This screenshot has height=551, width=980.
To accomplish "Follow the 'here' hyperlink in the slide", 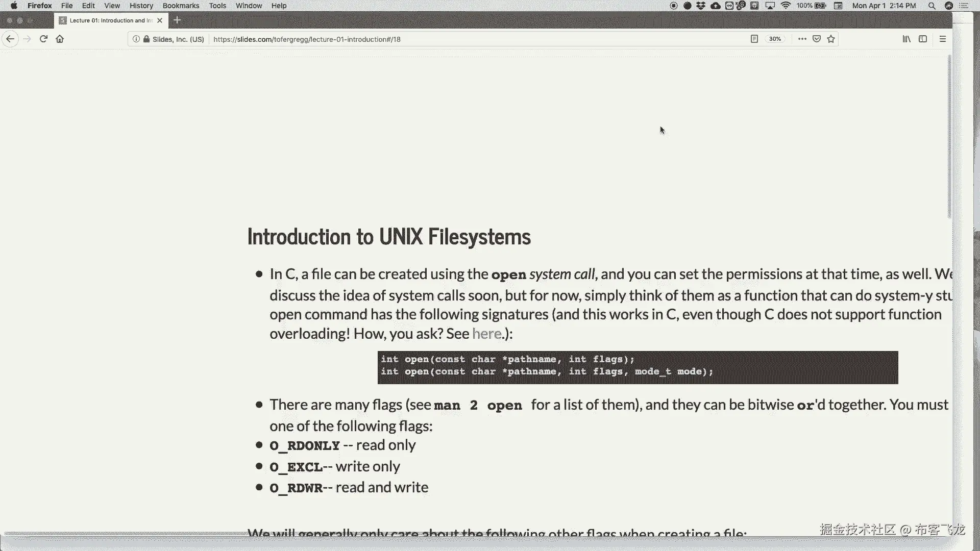I will [487, 334].
